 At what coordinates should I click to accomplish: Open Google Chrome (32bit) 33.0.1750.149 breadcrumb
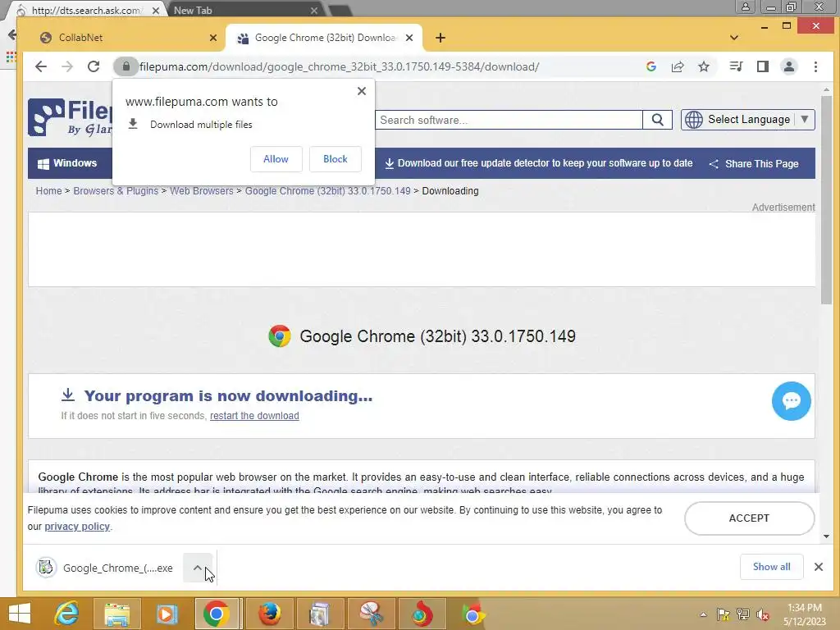[328, 190]
